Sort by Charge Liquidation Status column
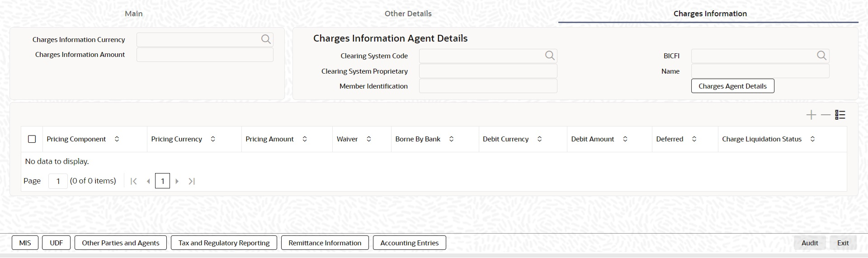Viewport: 868px width, 258px height. coord(812,139)
